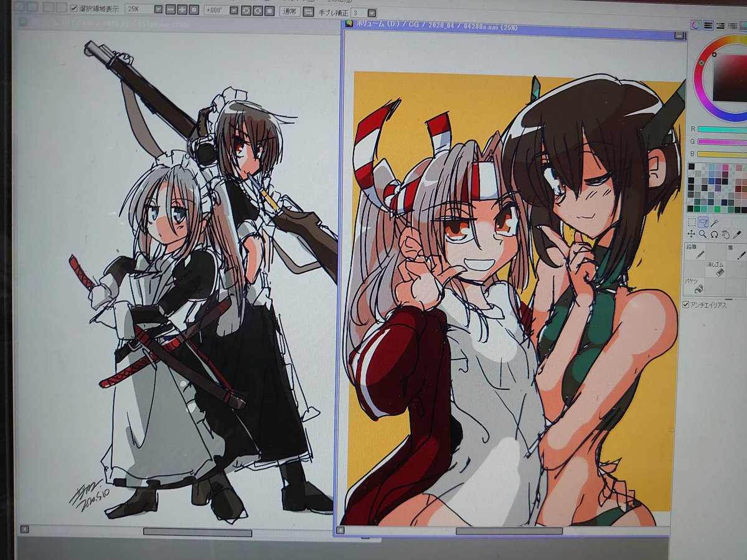Click the 25% zoom value field
Viewport: 747px width, 560px height.
(139, 9)
